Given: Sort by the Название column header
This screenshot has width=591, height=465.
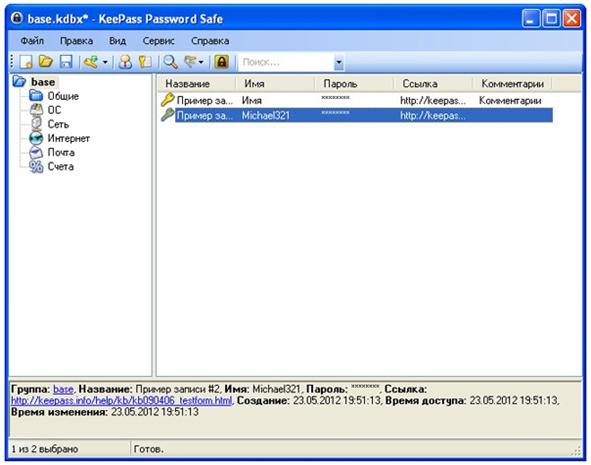Looking at the screenshot, I should (x=196, y=84).
